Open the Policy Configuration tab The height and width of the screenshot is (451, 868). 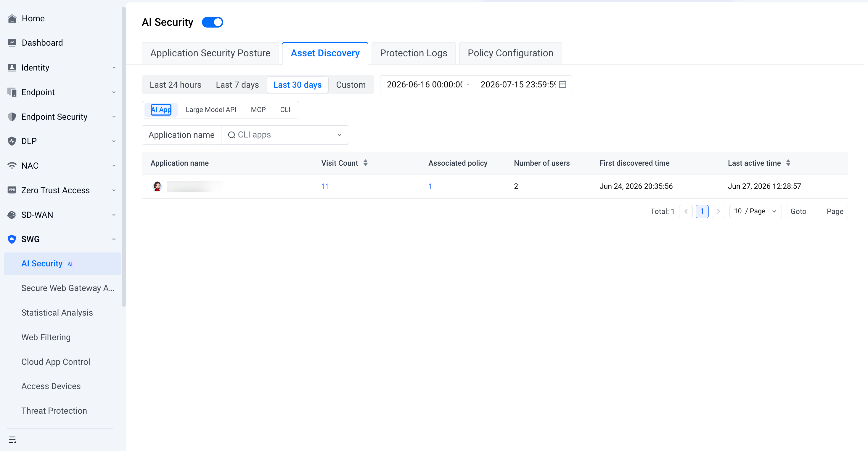(x=510, y=53)
